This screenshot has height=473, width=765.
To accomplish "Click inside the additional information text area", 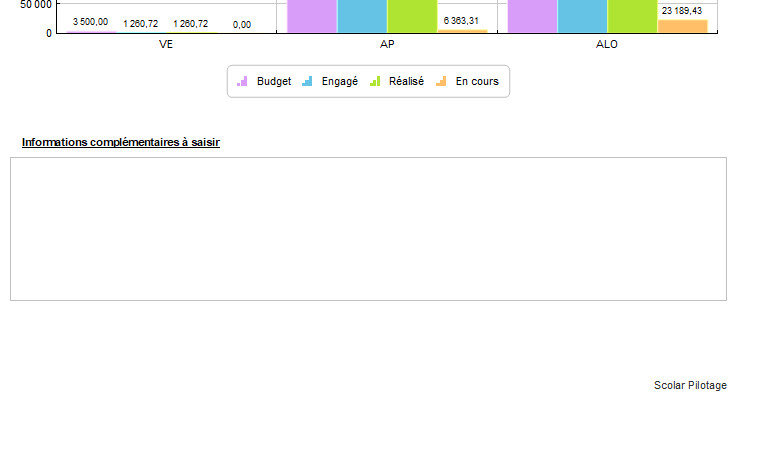I will pos(368,228).
